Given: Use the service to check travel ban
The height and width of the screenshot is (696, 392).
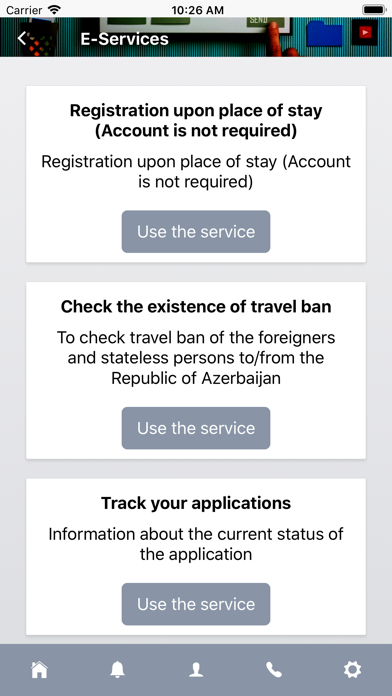Looking at the screenshot, I should pos(196,428).
